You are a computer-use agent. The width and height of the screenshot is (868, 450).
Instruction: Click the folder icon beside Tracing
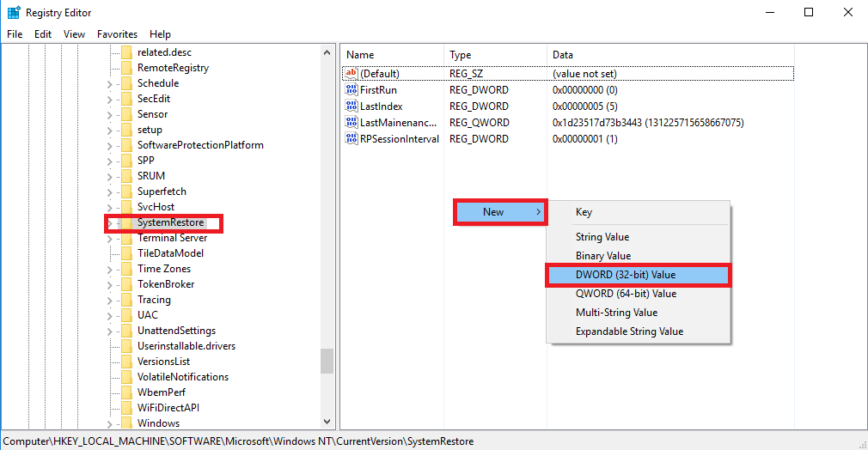pyautogui.click(x=127, y=300)
